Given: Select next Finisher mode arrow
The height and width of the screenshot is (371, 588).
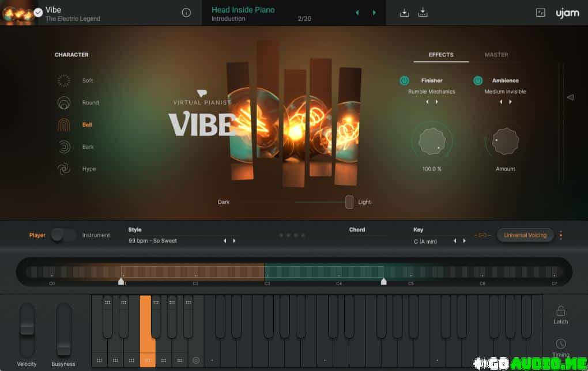Looking at the screenshot, I should (436, 102).
